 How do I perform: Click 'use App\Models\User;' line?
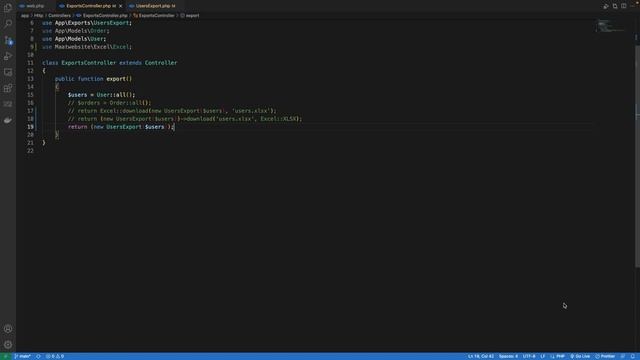(74, 39)
